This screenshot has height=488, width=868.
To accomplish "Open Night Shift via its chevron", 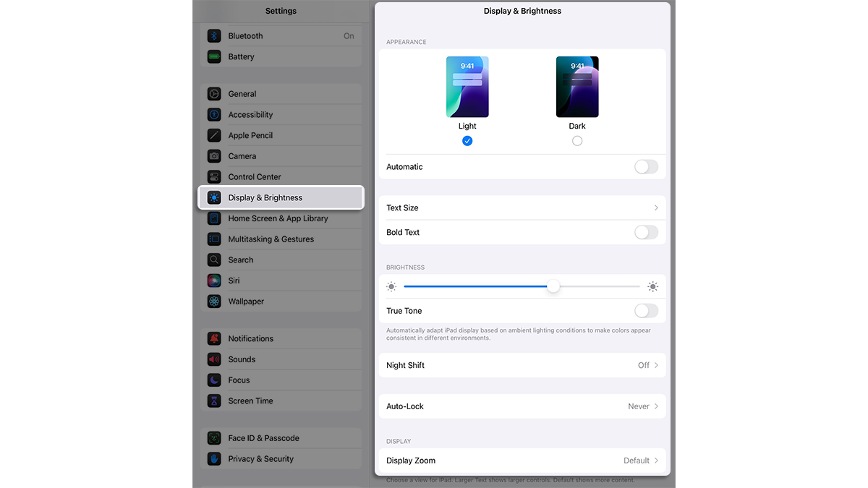I will [x=656, y=365].
